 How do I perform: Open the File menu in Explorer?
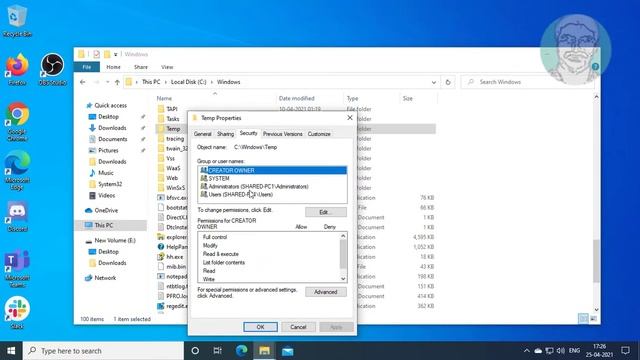(x=87, y=67)
